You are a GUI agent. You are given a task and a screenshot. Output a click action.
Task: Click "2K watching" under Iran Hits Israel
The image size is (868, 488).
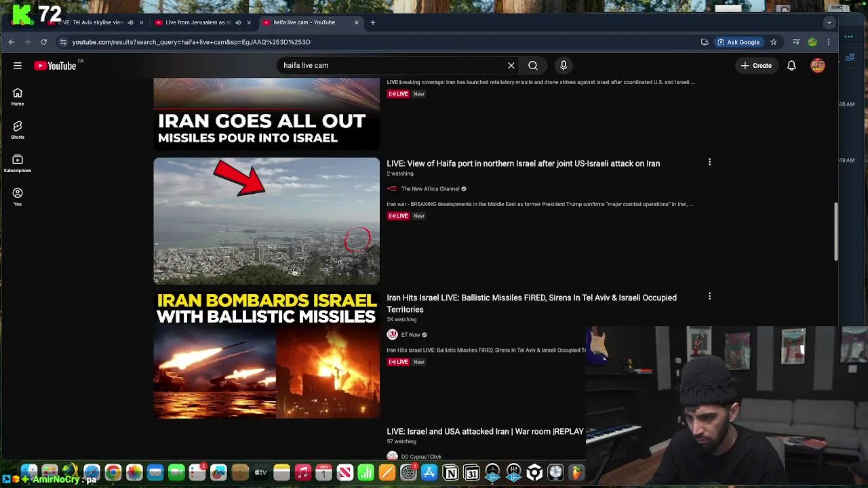(x=401, y=319)
